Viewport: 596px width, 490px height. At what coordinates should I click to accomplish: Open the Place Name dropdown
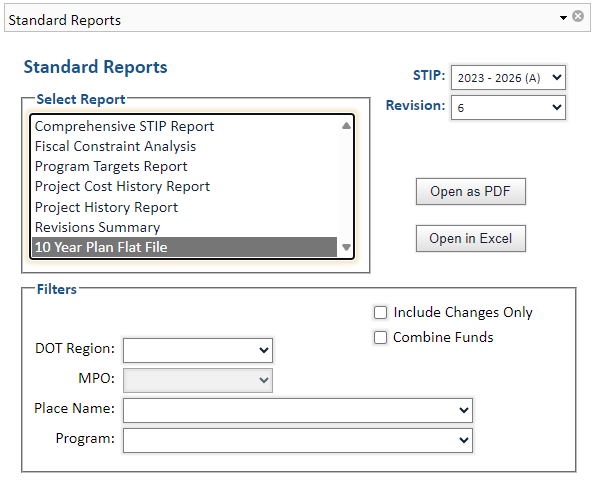(298, 410)
